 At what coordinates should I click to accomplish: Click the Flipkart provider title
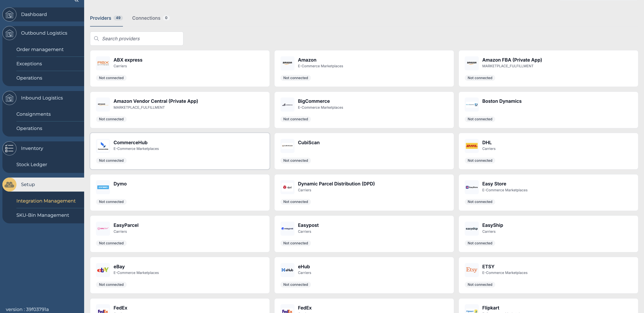[x=490, y=308]
